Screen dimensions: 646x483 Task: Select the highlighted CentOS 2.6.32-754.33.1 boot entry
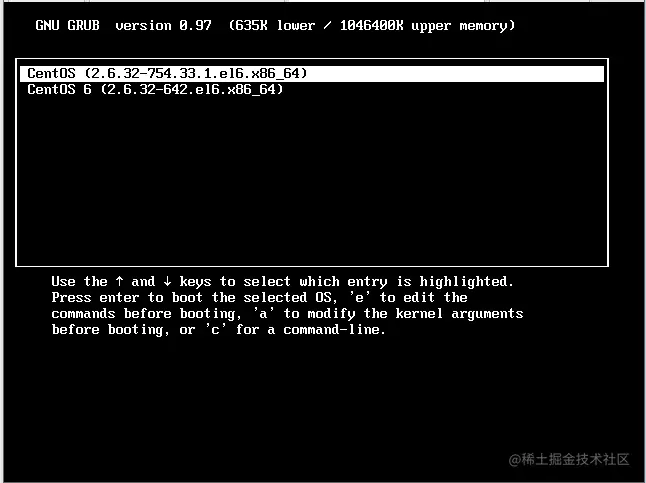tap(312, 73)
